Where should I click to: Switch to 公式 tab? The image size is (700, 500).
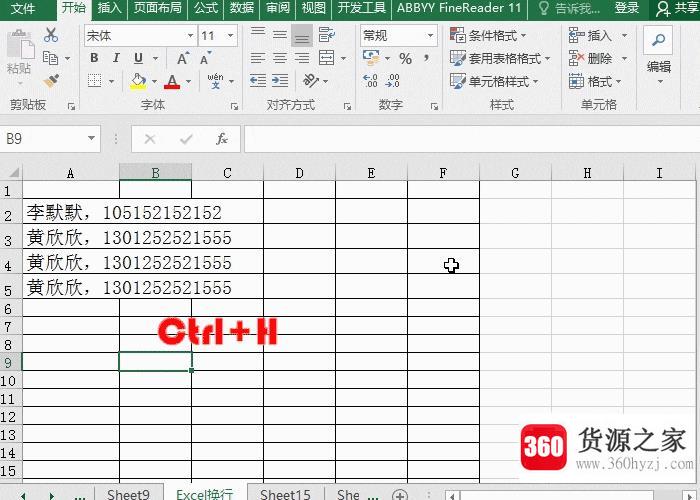click(206, 8)
